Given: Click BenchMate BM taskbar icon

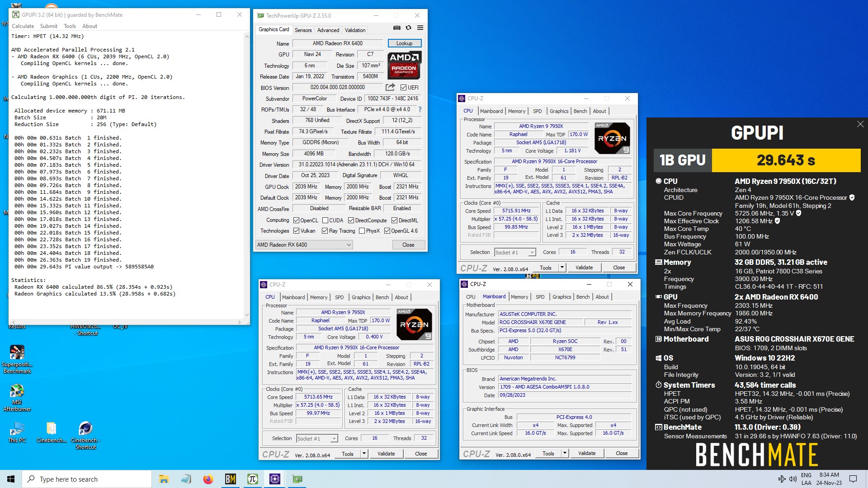Looking at the screenshot, I should tap(231, 479).
